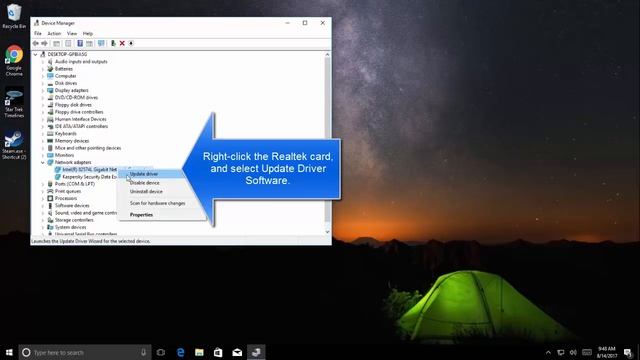
Task: Collapse the DESKTOP-GPBIA5G root node
Action: click(x=36, y=54)
